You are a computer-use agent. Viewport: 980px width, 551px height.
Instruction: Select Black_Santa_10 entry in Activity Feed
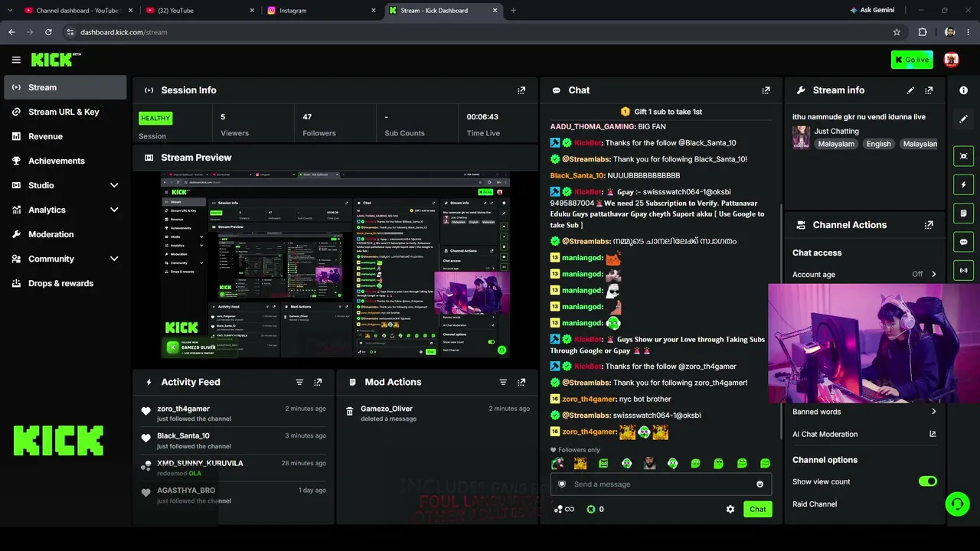tap(234, 440)
